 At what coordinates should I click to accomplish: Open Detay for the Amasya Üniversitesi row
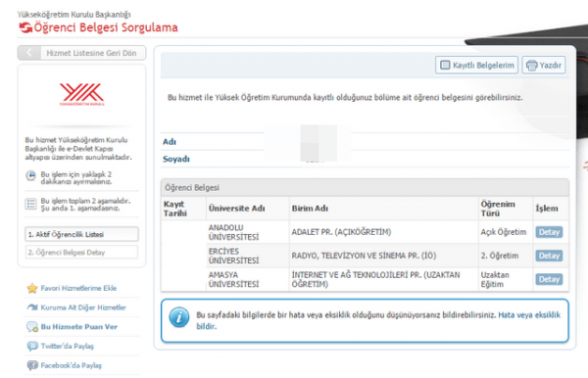(x=549, y=279)
